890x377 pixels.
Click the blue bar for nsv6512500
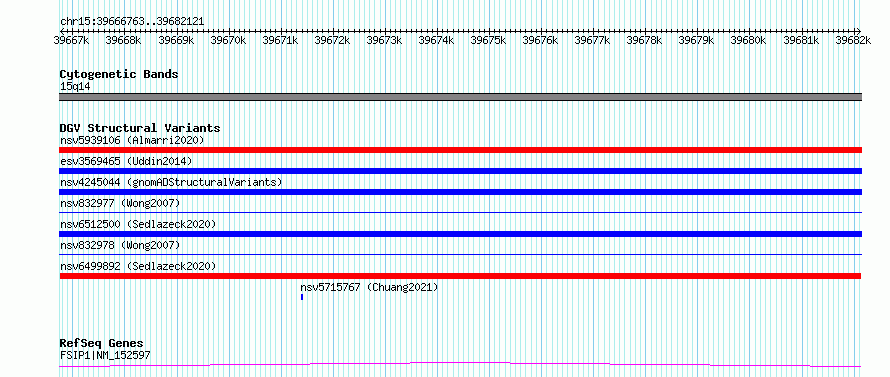[460, 234]
